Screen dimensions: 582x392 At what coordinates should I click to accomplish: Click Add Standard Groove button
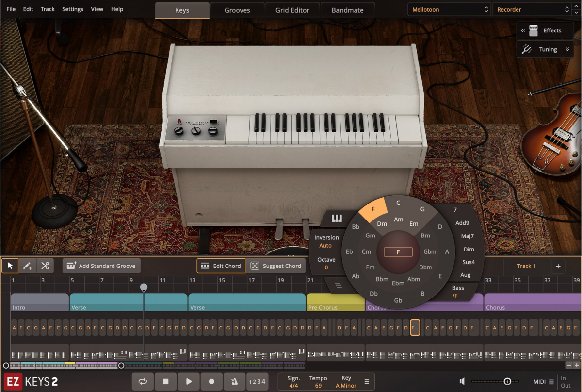click(x=101, y=266)
